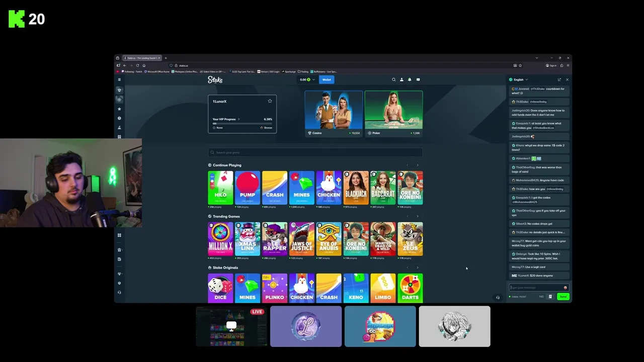The height and width of the screenshot is (362, 644).
Task: Open the Poker category card
Action: (x=393, y=113)
